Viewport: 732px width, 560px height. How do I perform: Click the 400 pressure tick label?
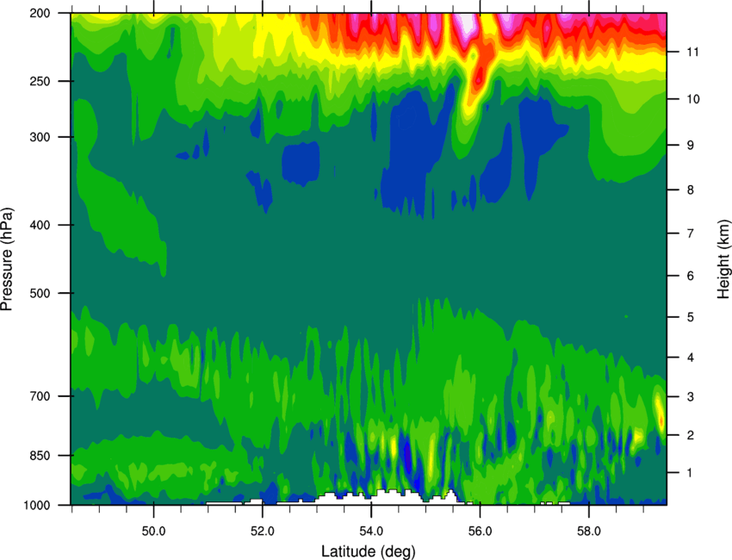coord(40,225)
